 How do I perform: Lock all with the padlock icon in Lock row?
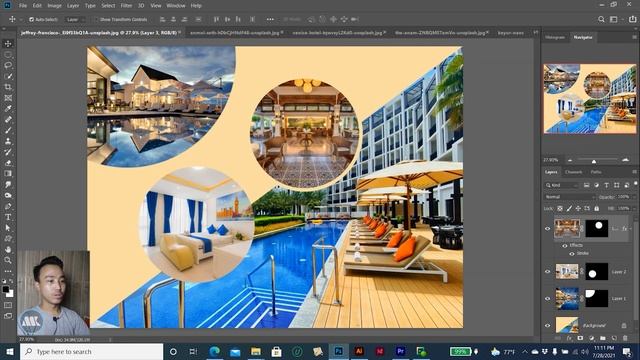click(596, 209)
